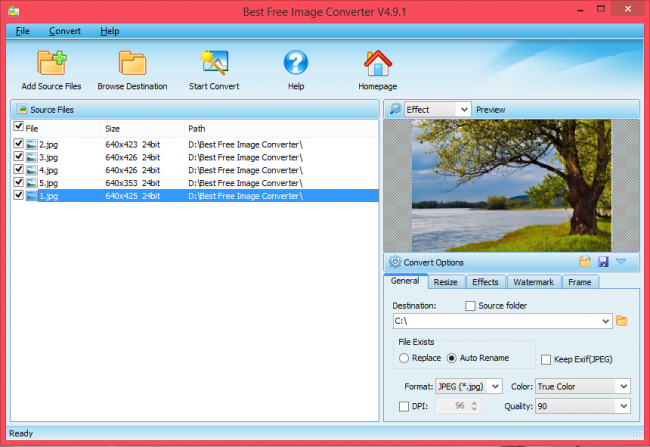This screenshot has width=650, height=447.
Task: Enable the DPI checkbox
Action: click(404, 406)
